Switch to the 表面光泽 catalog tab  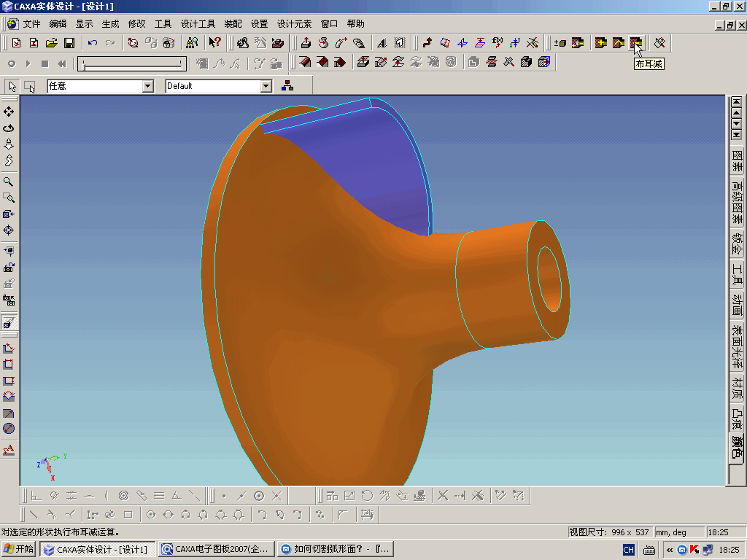[737, 347]
